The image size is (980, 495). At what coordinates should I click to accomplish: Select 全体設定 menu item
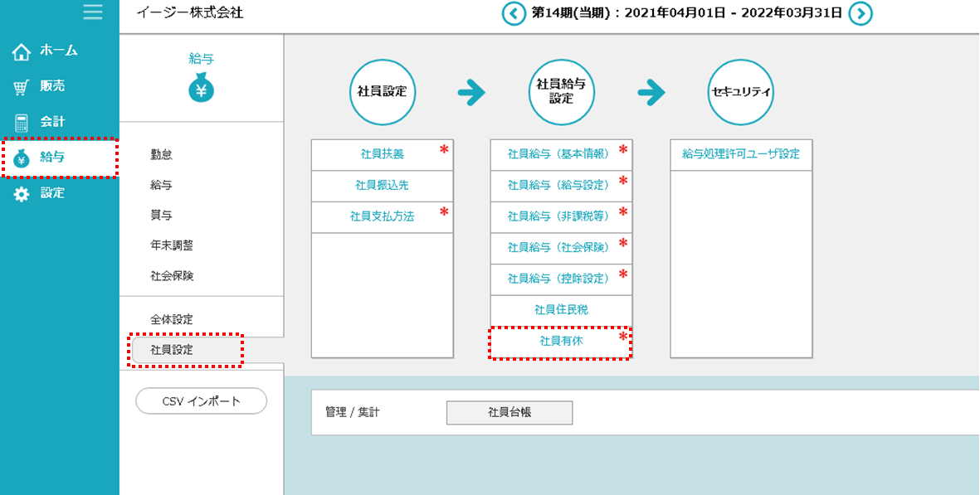[172, 319]
